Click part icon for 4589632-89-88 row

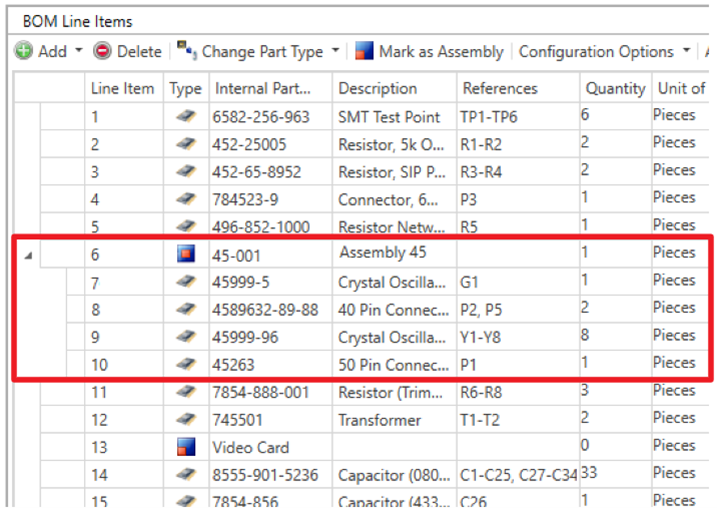point(186,310)
